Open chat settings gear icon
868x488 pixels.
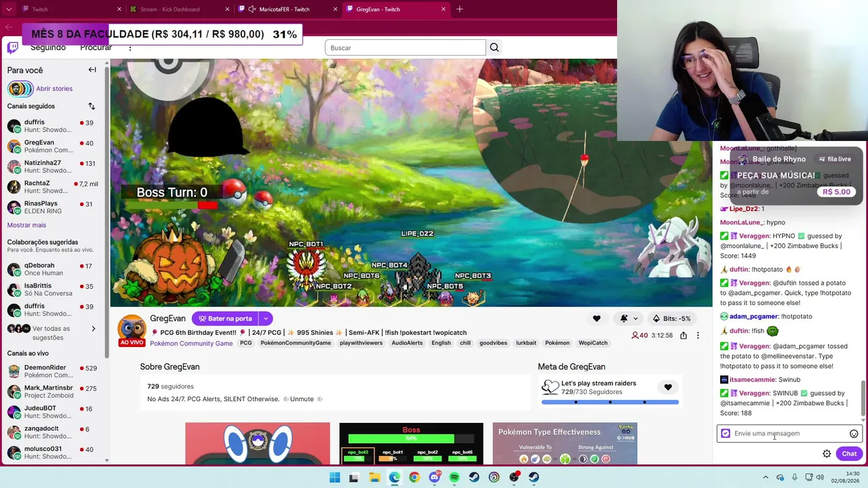click(827, 454)
